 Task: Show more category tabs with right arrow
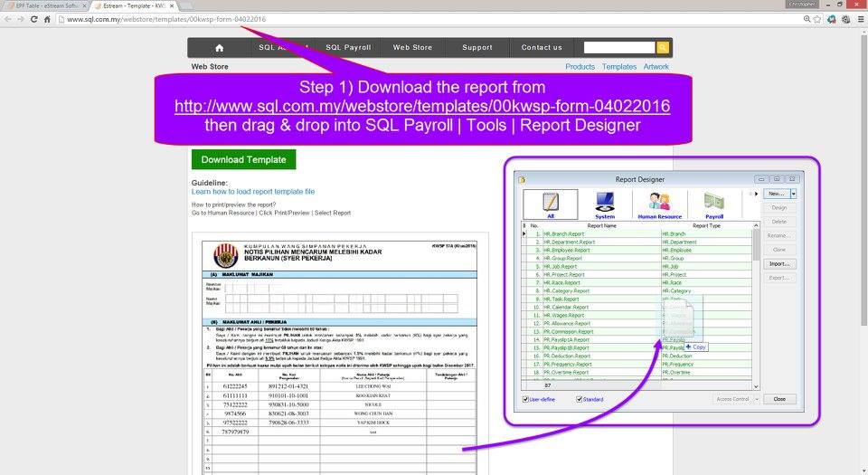pos(756,194)
